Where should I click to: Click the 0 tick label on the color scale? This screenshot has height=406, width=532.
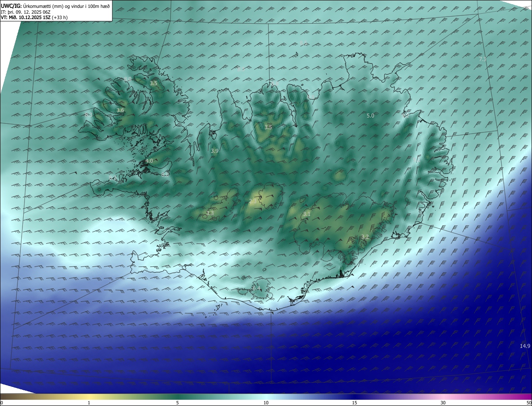[2, 403]
